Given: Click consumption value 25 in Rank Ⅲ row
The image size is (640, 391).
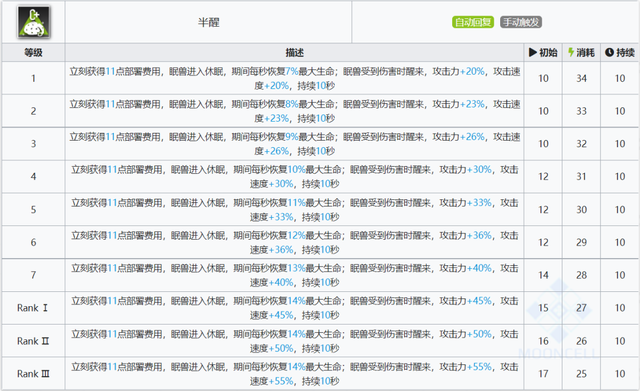Looking at the screenshot, I should (x=581, y=373).
